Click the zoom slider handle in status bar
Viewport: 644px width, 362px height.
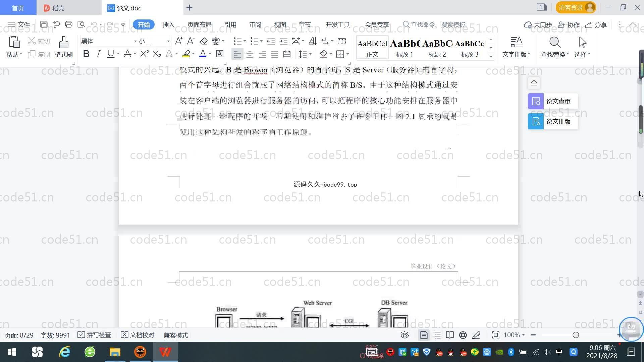point(576,335)
